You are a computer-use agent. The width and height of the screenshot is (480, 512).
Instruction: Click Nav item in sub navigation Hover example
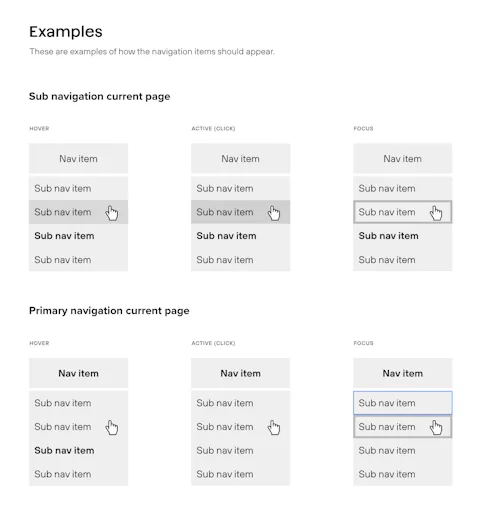pos(78,158)
